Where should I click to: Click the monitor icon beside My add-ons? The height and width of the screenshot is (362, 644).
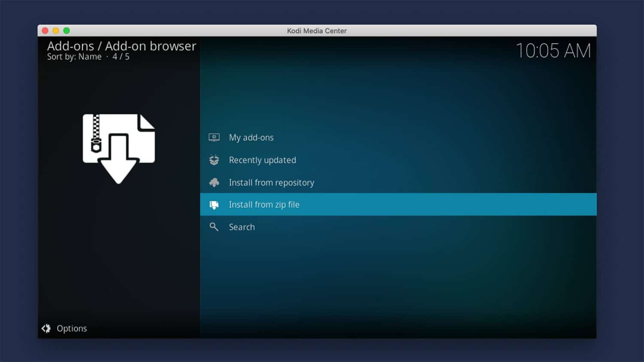pos(214,137)
